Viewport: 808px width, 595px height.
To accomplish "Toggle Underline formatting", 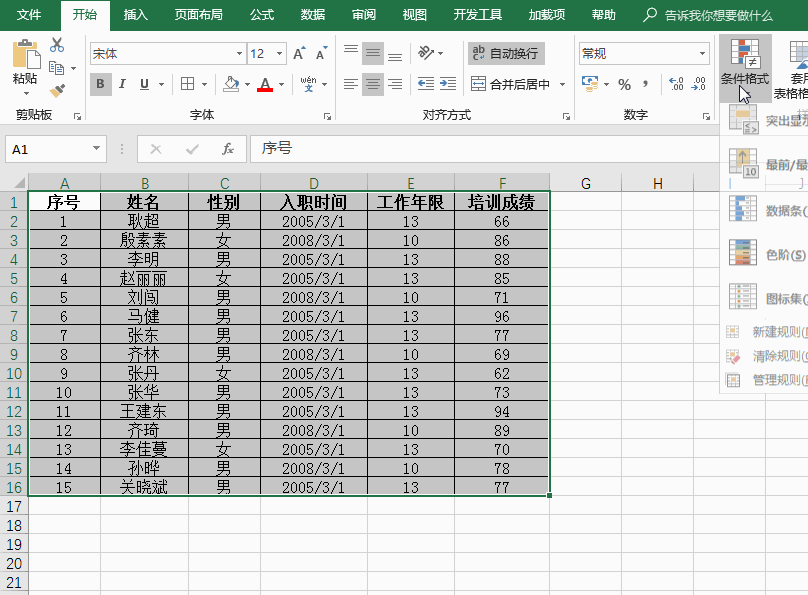I will [x=144, y=84].
